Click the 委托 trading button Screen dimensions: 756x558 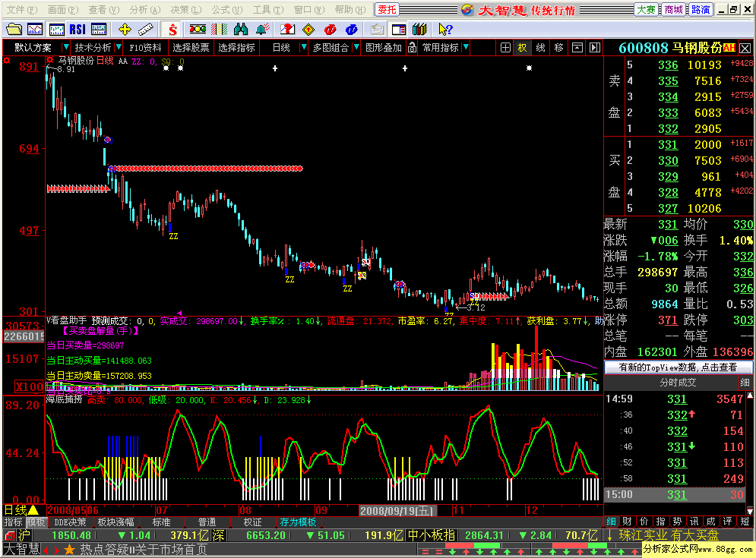[x=387, y=10]
